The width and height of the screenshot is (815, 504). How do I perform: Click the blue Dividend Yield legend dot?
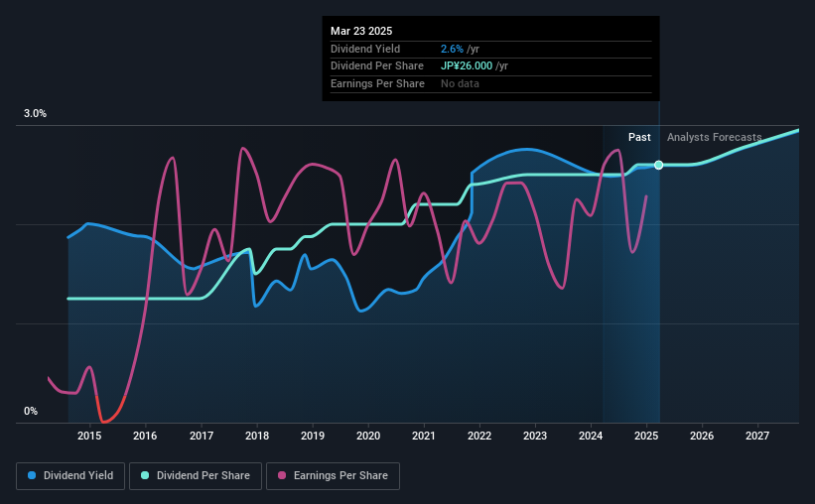pyautogui.click(x=32, y=475)
